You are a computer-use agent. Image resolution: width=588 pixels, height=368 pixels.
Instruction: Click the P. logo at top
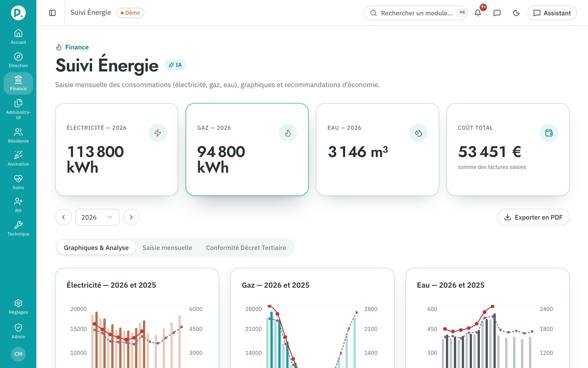(x=18, y=13)
